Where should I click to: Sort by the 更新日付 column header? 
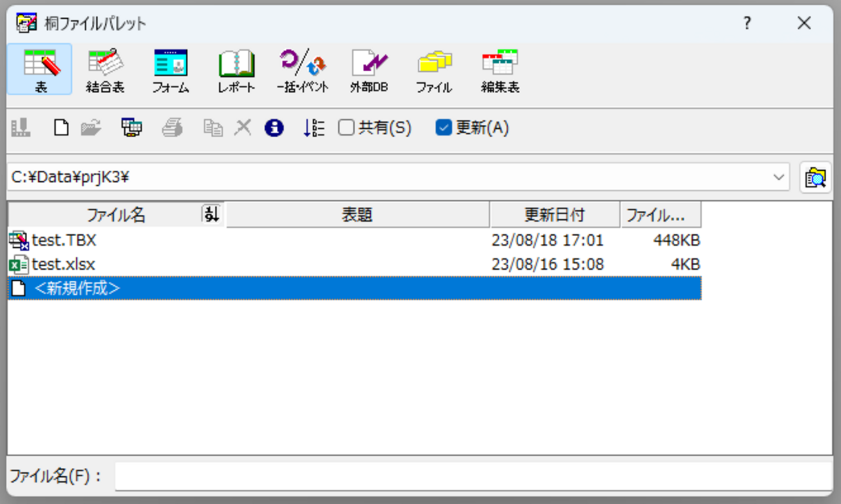coord(555,215)
